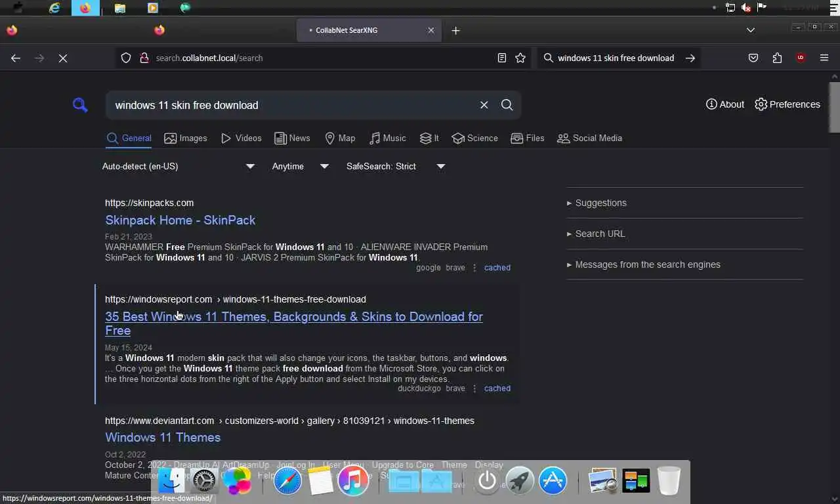
Task: Switch to the Videos category tab
Action: (241, 138)
